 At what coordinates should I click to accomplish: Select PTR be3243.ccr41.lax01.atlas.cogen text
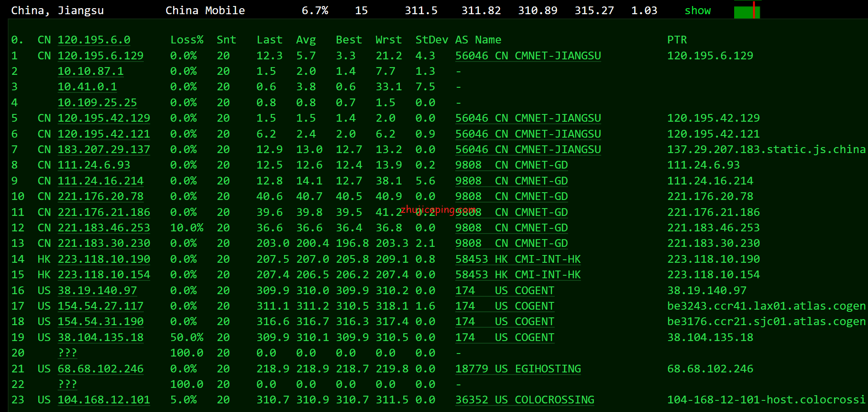[766, 306]
